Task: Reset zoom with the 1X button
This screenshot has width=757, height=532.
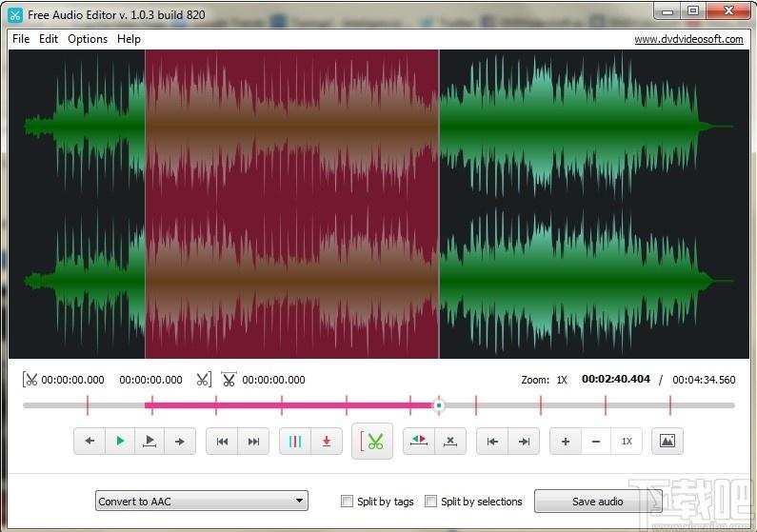Action: (627, 441)
